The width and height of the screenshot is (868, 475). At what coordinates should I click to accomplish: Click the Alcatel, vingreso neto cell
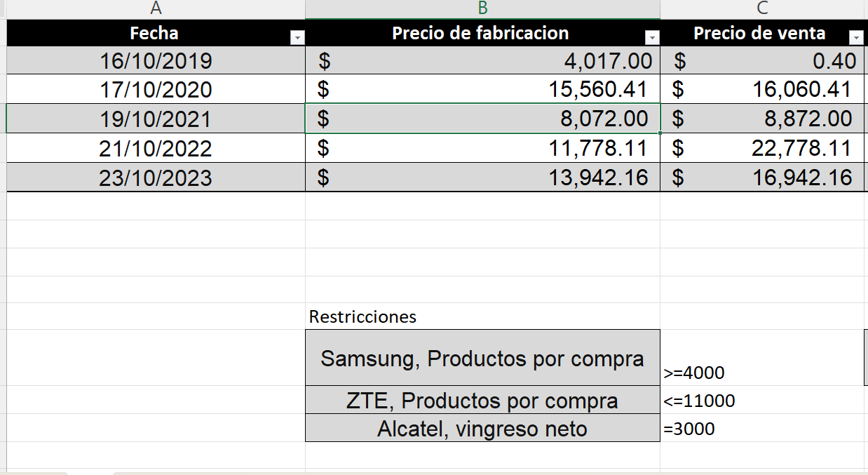(x=482, y=428)
